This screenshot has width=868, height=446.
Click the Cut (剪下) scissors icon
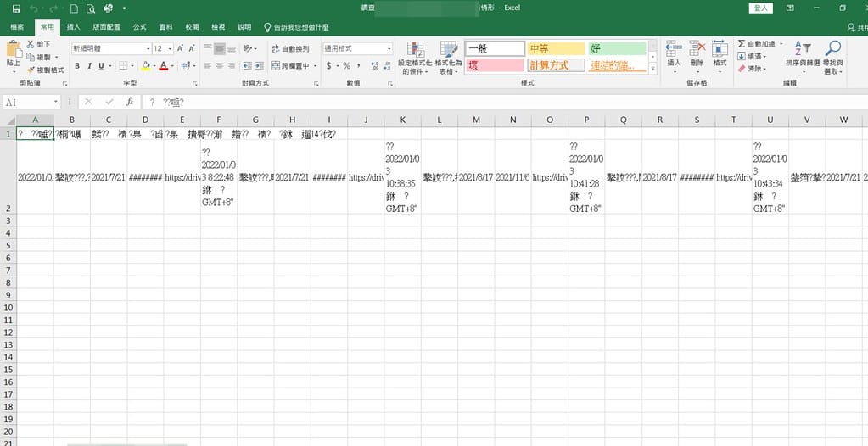(31, 44)
